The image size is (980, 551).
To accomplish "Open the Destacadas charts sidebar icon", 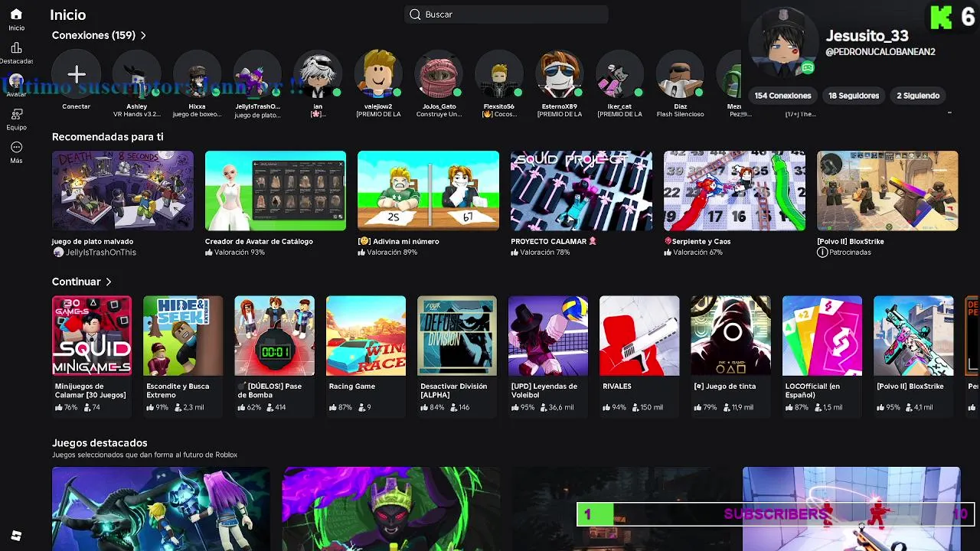I will (x=16, y=48).
